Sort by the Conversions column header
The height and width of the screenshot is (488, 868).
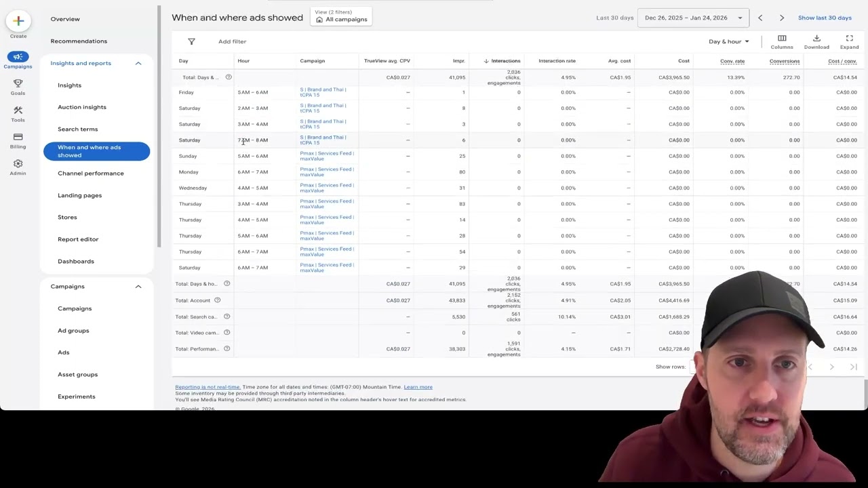point(785,61)
